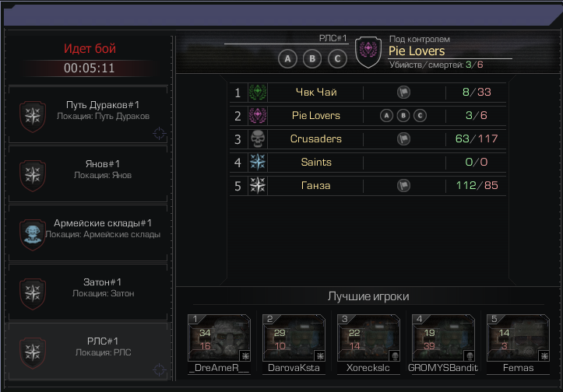Viewport: 563px width, 392px height.
Task: Click the Saints blue star emblem
Action: [258, 162]
